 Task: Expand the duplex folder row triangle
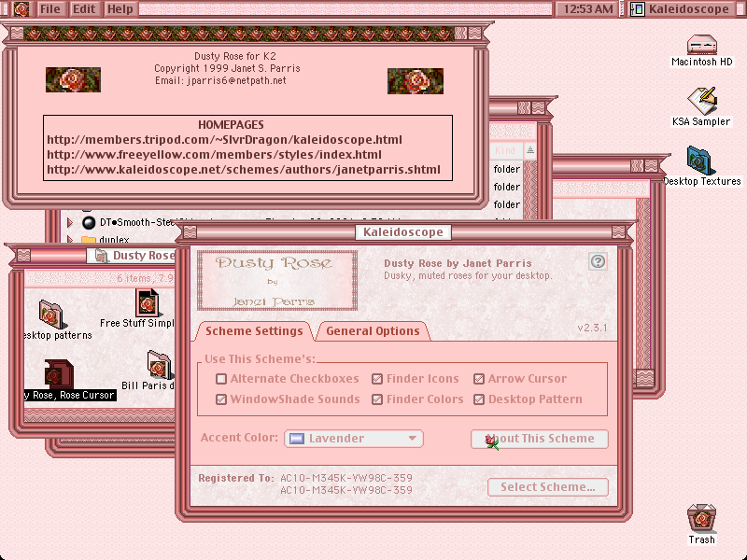[70, 239]
